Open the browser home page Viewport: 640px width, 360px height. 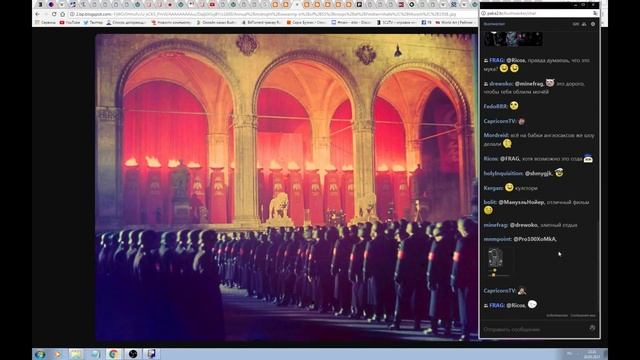tap(62, 14)
